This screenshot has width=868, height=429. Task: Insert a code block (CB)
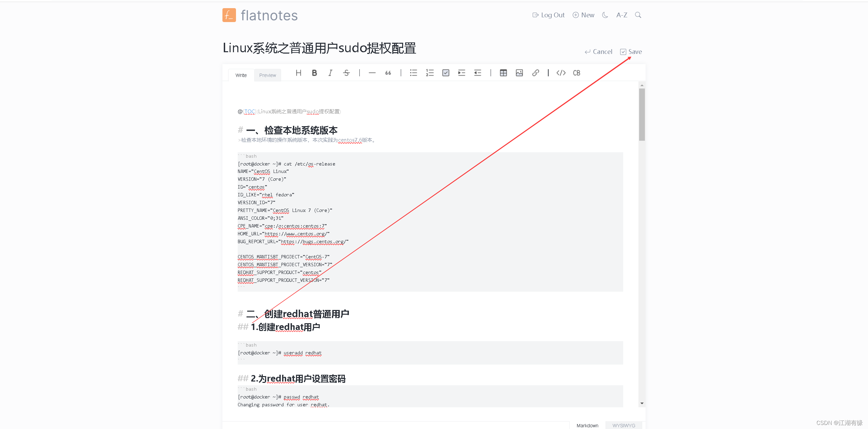tap(576, 73)
